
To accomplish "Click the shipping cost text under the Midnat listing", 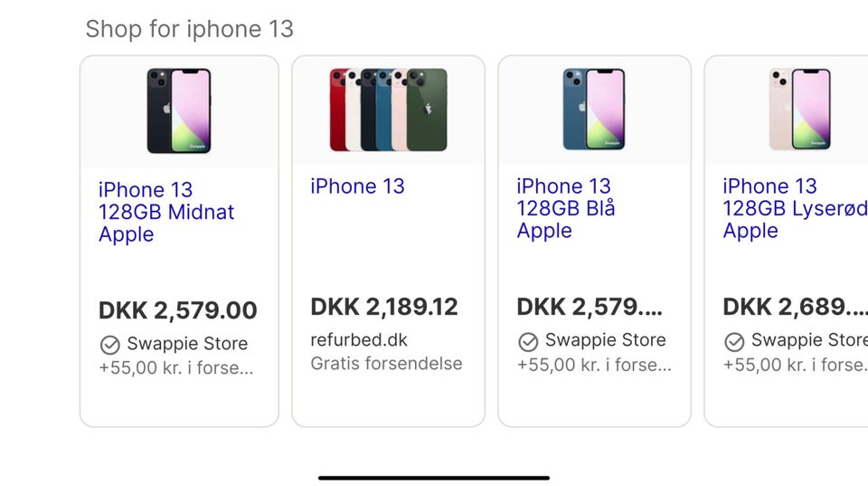I will pos(175,368).
